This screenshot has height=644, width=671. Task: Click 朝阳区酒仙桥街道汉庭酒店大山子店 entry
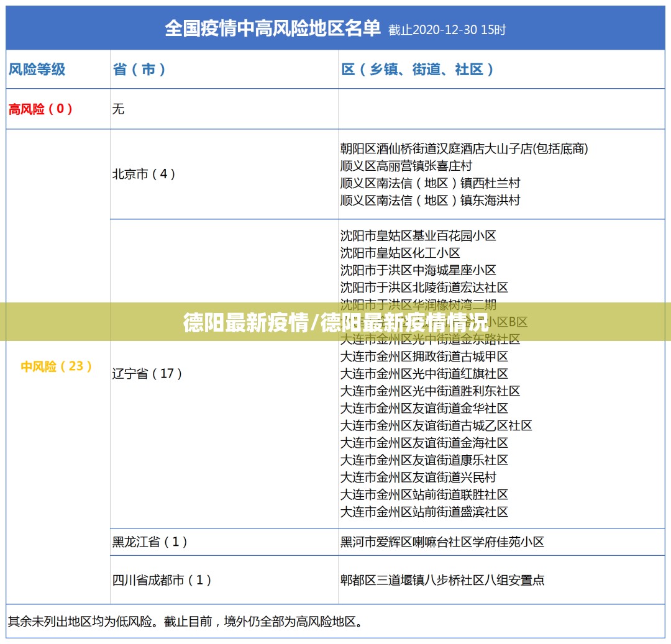coord(464,148)
